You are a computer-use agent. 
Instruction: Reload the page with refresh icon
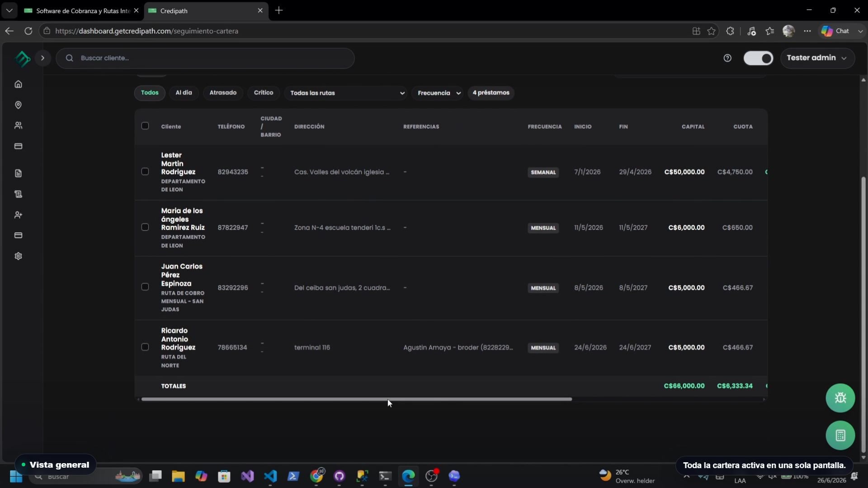pyautogui.click(x=28, y=31)
